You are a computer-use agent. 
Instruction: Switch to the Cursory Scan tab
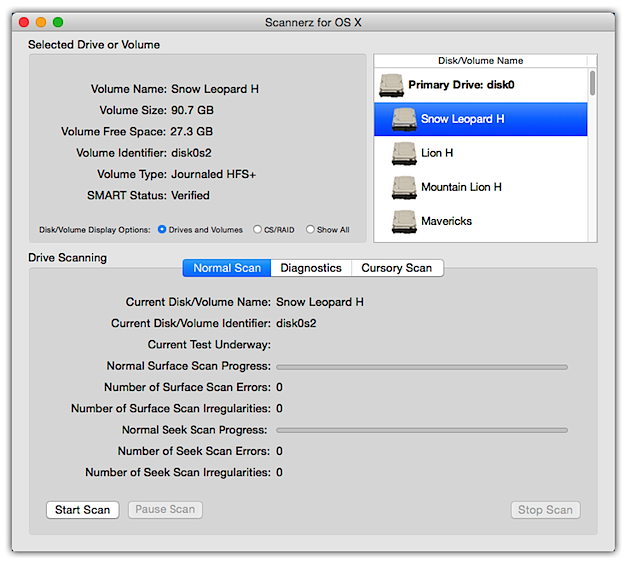(397, 268)
